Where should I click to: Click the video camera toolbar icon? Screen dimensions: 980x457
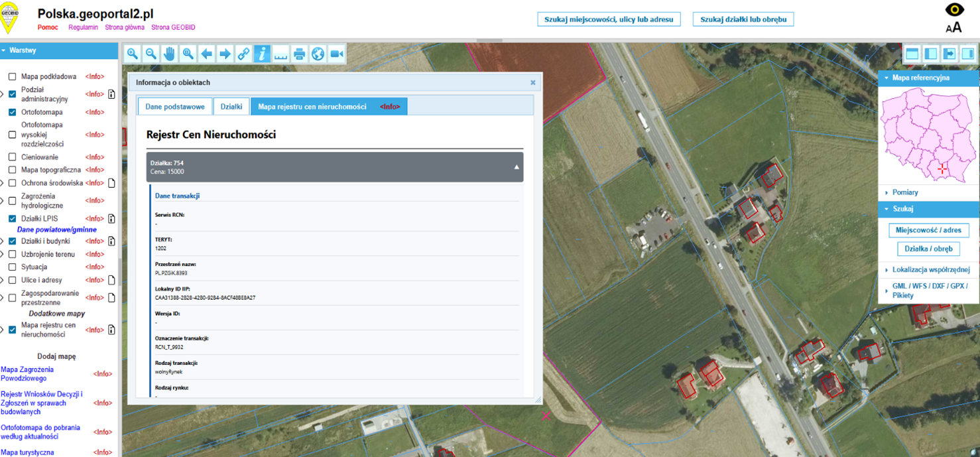tap(337, 54)
